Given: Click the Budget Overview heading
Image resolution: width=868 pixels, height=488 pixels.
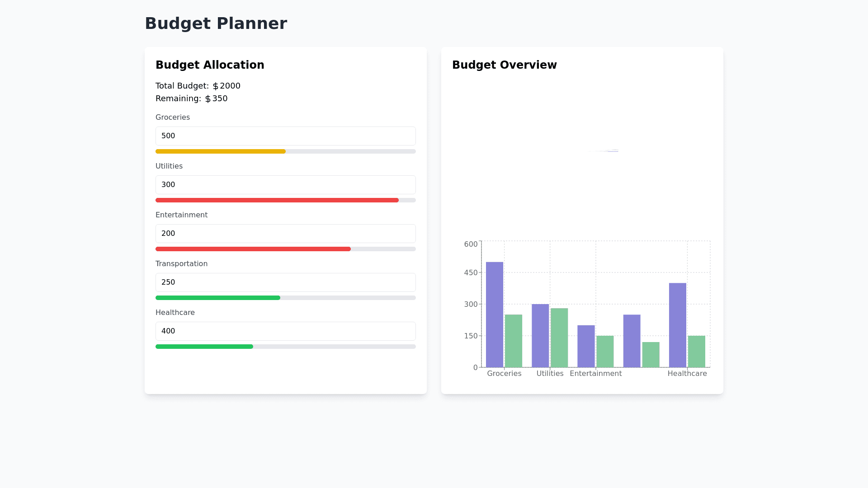Looking at the screenshot, I should coord(504,65).
